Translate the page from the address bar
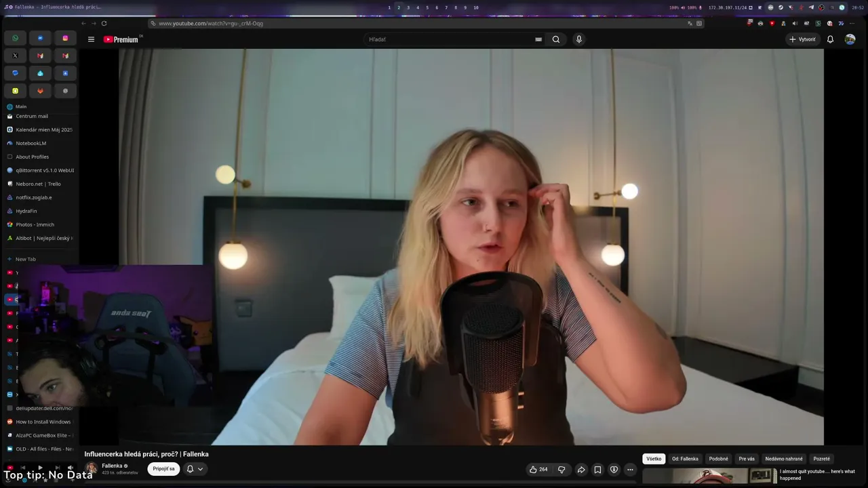Viewport: 868px width, 488px height. click(x=690, y=23)
